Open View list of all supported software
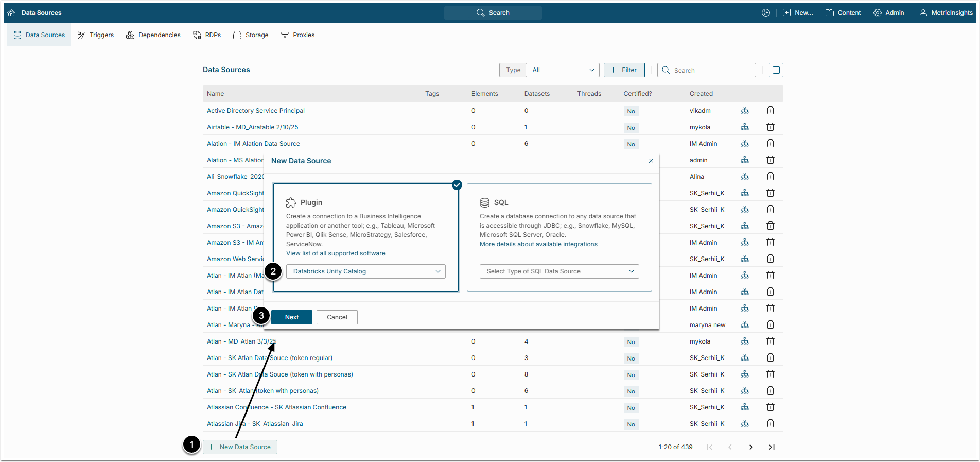The width and height of the screenshot is (980, 462). point(336,253)
